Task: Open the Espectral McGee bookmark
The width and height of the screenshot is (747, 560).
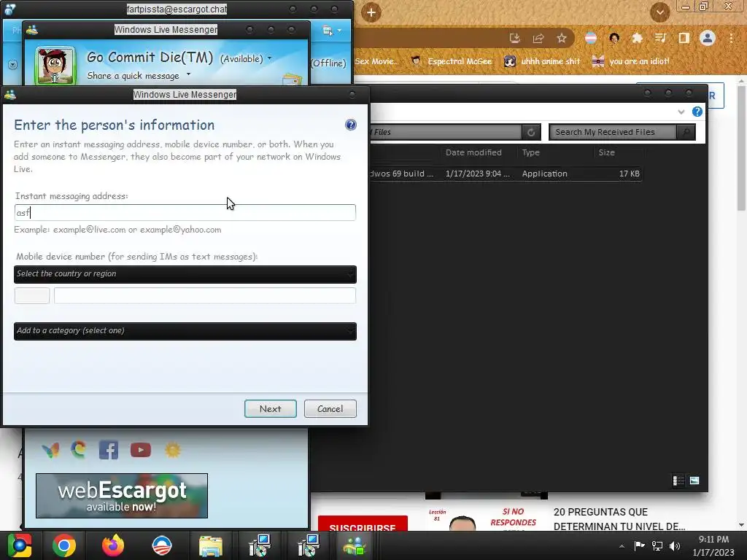Action: [x=451, y=61]
